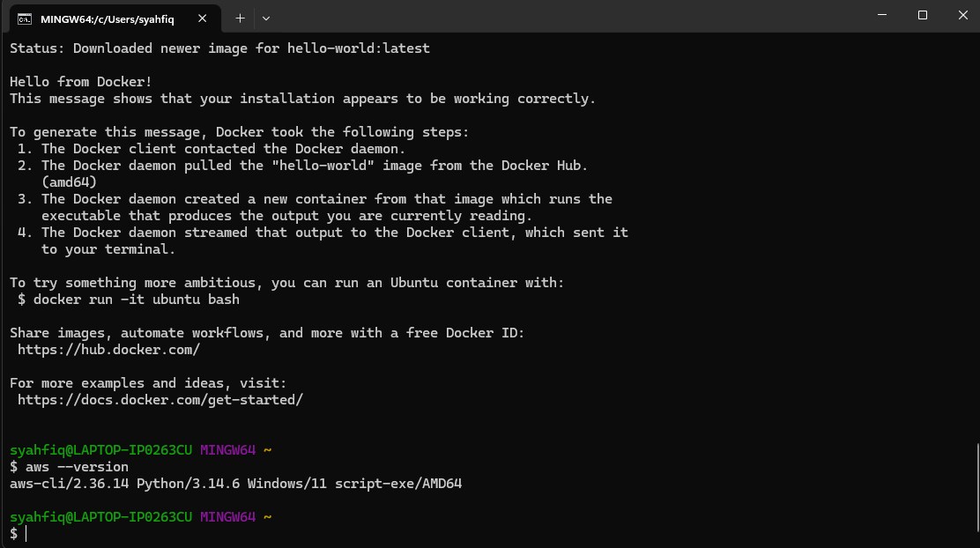
Task: Select the MINGW64 terminal tab
Action: (x=115, y=19)
